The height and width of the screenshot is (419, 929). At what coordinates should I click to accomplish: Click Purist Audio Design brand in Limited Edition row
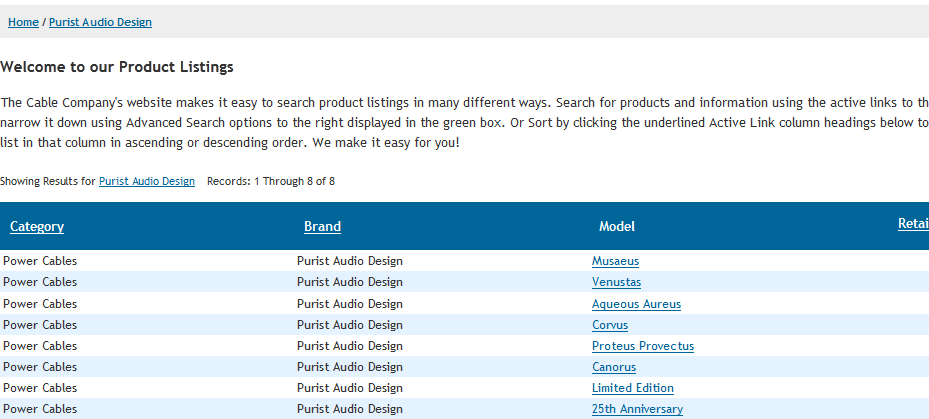(350, 388)
